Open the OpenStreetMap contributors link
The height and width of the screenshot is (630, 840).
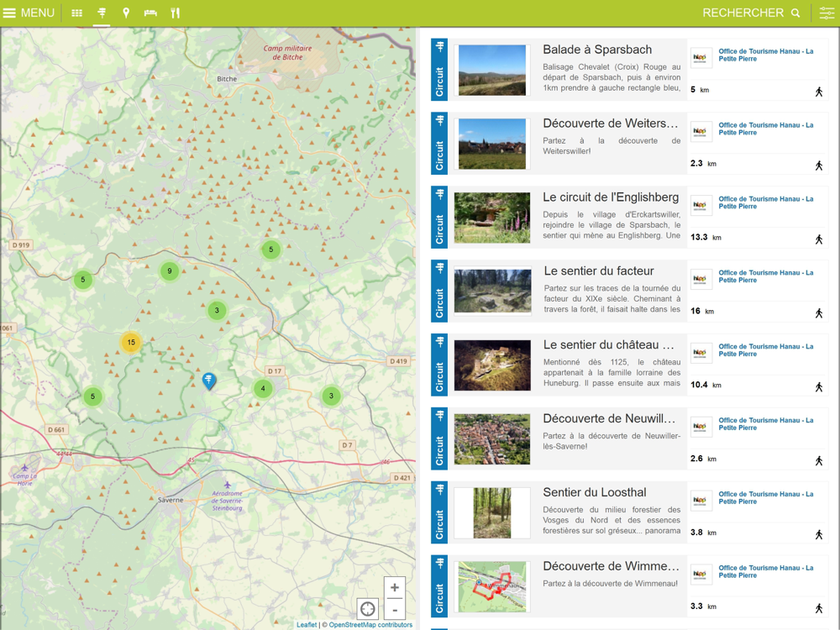pyautogui.click(x=370, y=625)
